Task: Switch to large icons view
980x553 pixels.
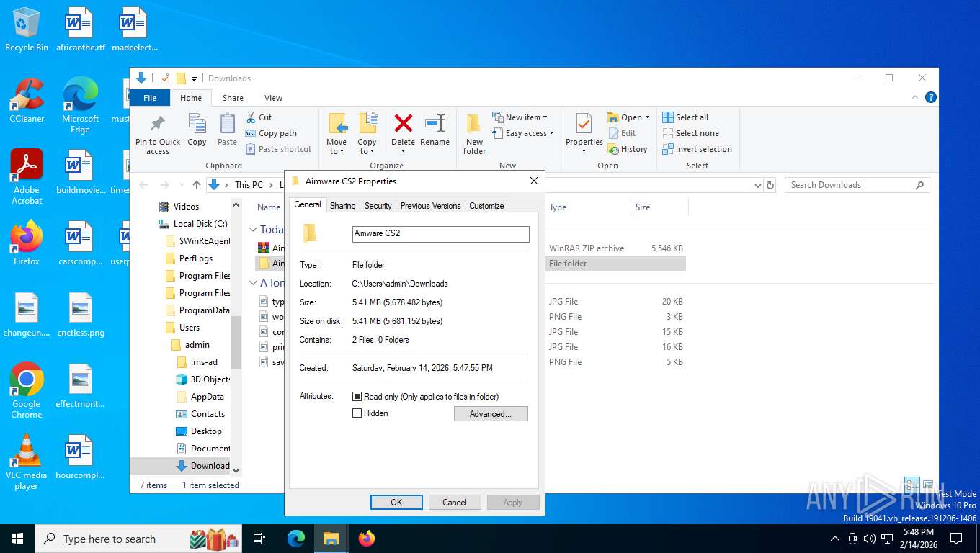Action: pyautogui.click(x=928, y=485)
